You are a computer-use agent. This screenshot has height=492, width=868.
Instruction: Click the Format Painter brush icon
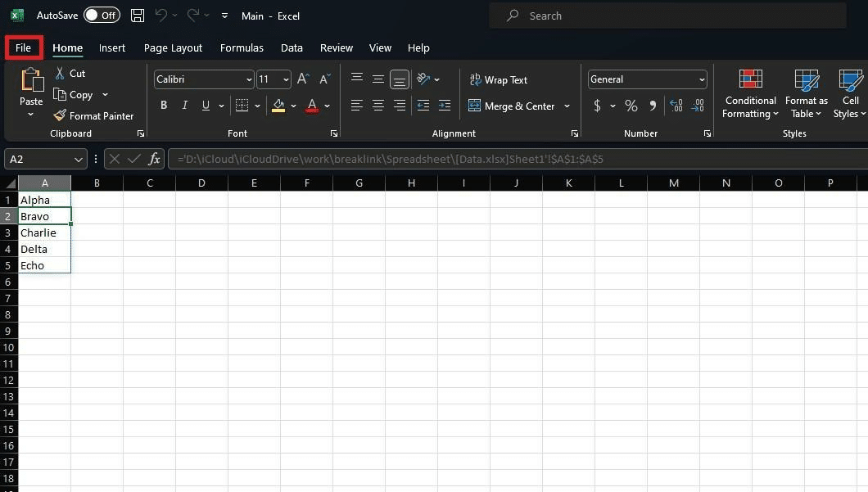[60, 116]
